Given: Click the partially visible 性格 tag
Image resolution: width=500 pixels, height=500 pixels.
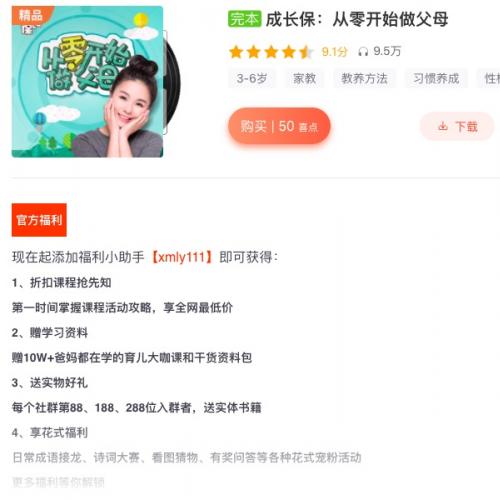Looking at the screenshot, I should (489, 79).
